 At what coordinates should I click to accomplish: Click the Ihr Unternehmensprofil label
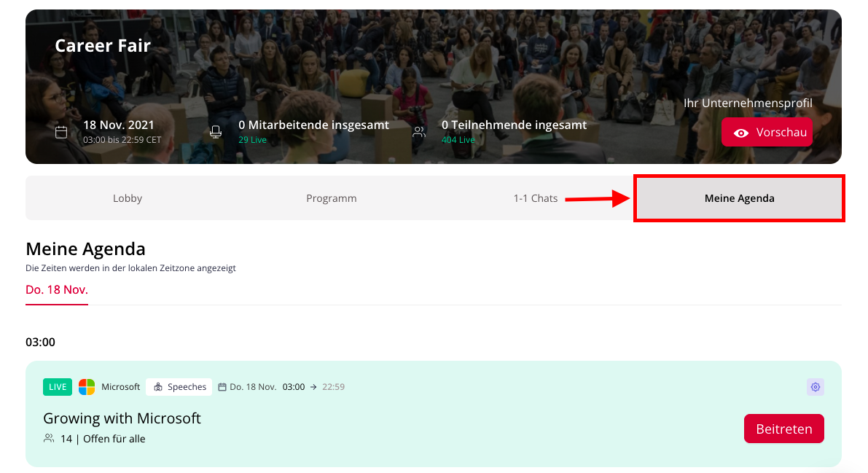tap(748, 103)
